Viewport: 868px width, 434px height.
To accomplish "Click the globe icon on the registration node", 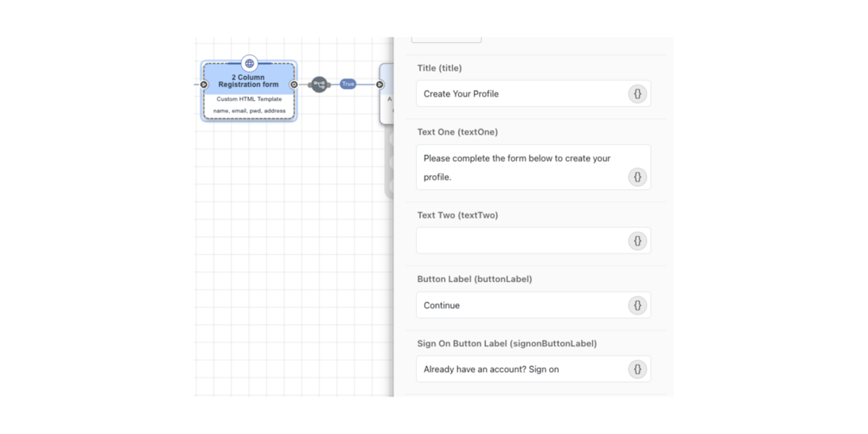I will (250, 63).
